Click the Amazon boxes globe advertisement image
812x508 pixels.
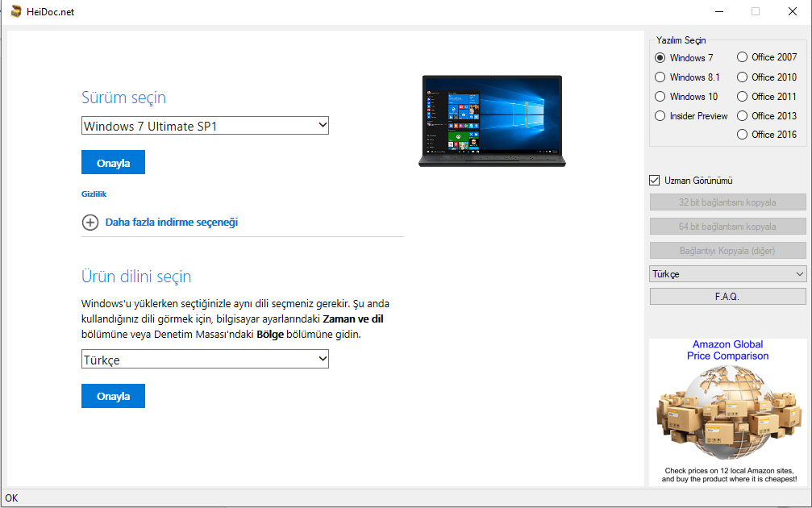727,413
